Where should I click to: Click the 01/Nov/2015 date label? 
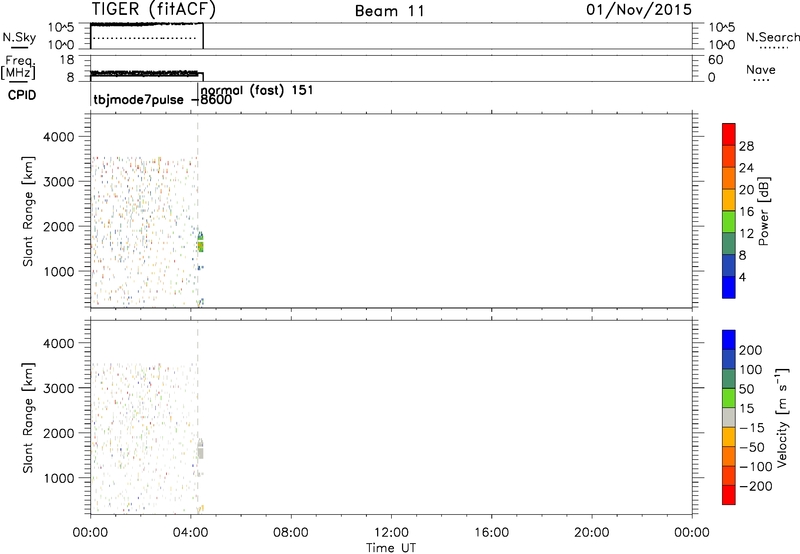tap(639, 10)
